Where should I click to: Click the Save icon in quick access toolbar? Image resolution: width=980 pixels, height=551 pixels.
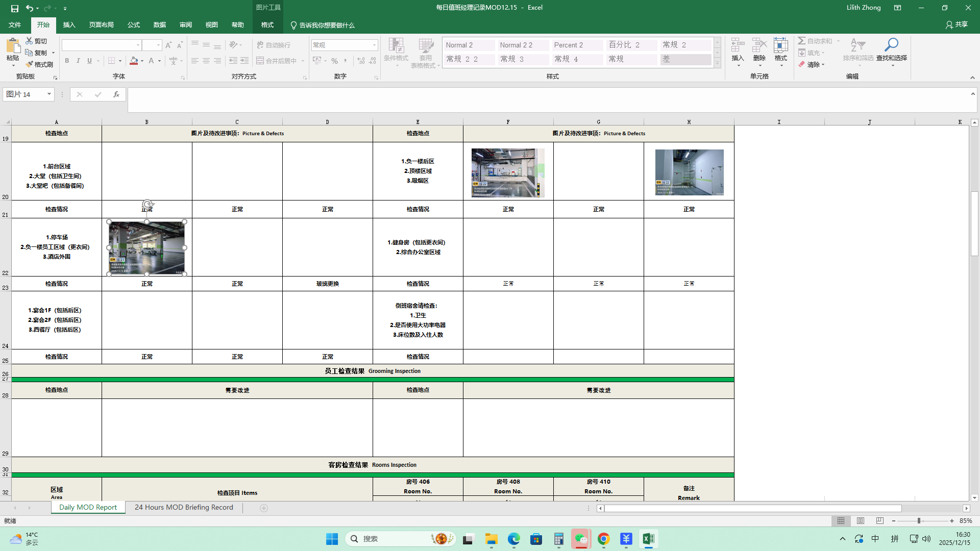click(14, 8)
